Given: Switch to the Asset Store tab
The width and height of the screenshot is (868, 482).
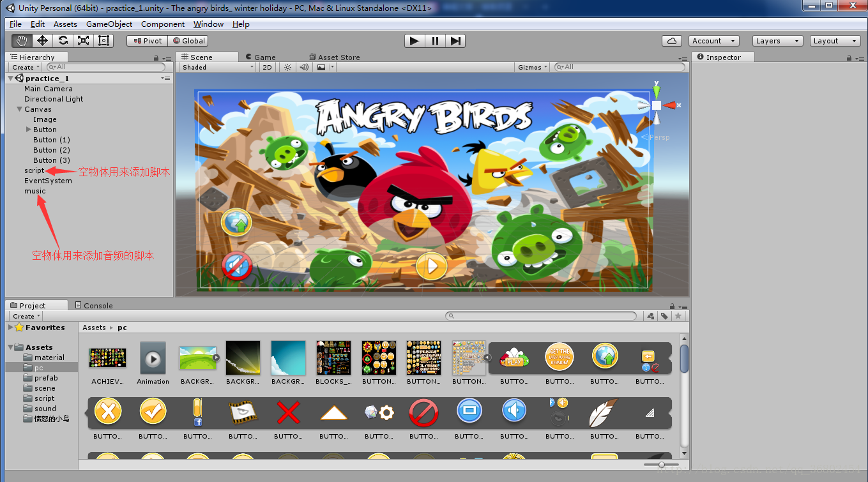Looking at the screenshot, I should coord(335,57).
